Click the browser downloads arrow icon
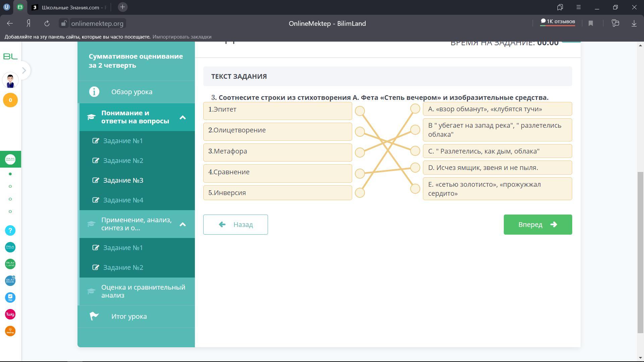This screenshot has height=362, width=644. point(634,23)
